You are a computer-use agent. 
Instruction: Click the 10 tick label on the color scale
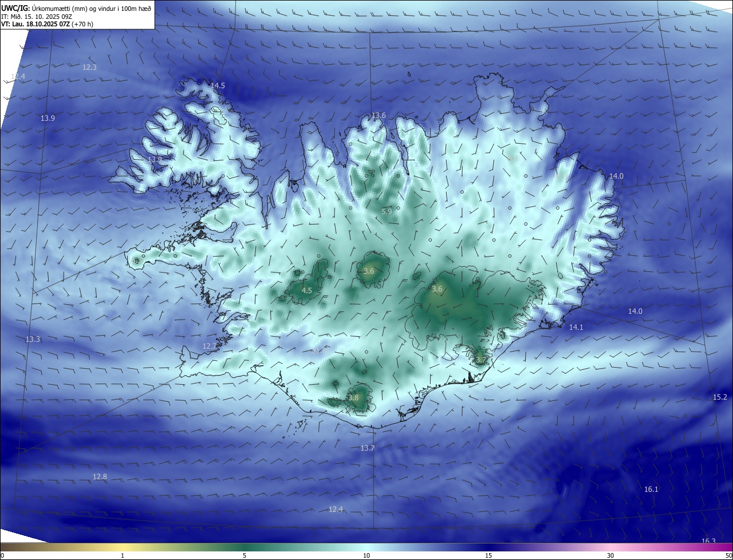[366, 555]
